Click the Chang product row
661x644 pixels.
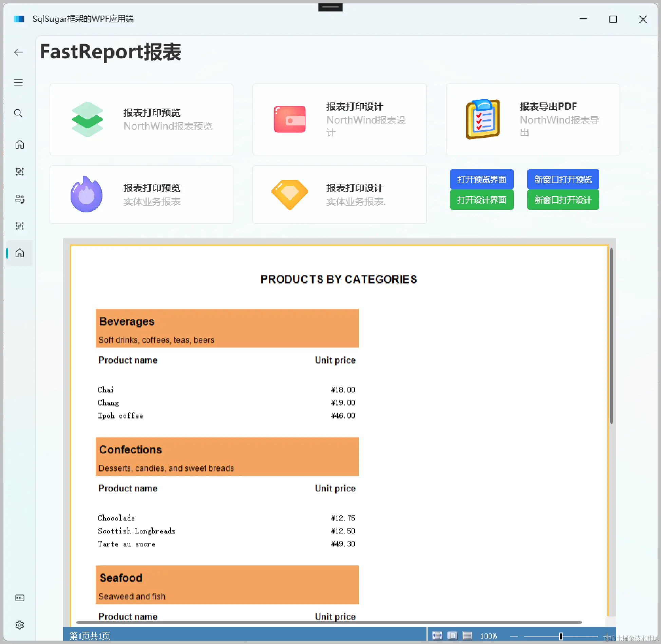227,402
